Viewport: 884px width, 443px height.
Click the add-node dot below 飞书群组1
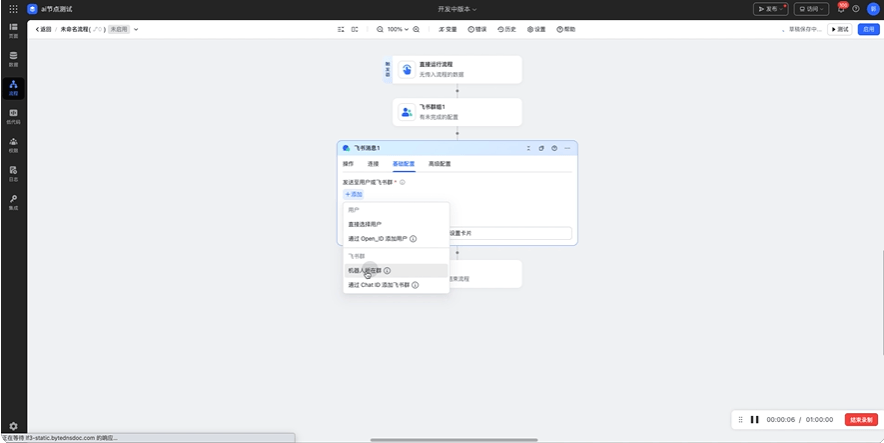pyautogui.click(x=457, y=134)
